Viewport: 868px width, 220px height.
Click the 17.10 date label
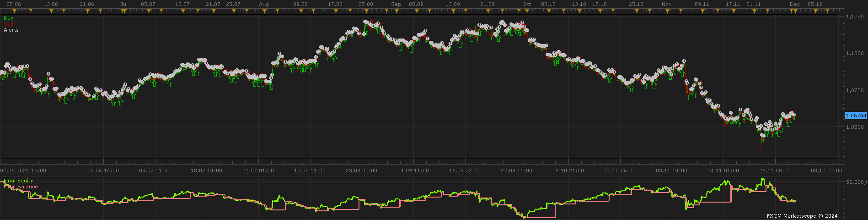click(x=600, y=4)
